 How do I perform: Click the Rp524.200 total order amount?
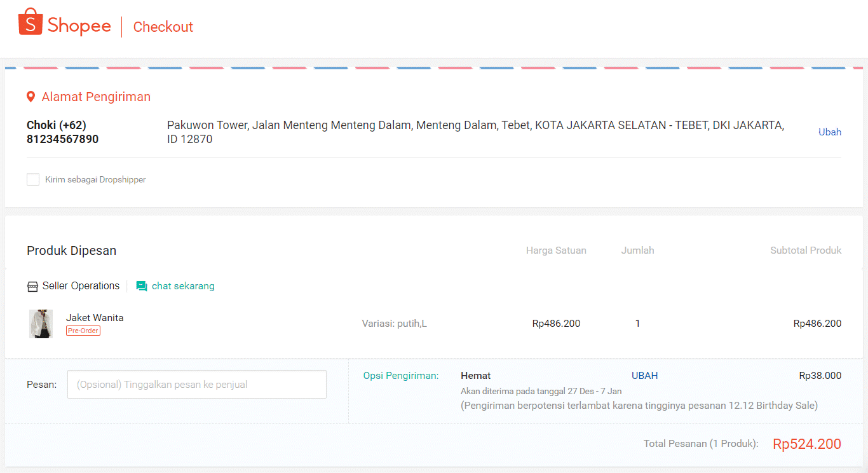(806, 444)
